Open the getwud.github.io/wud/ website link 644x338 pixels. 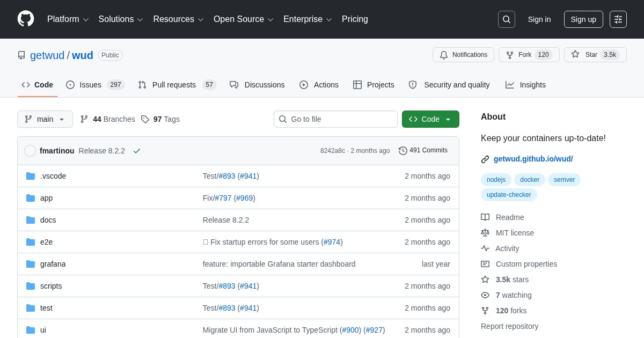coord(533,159)
